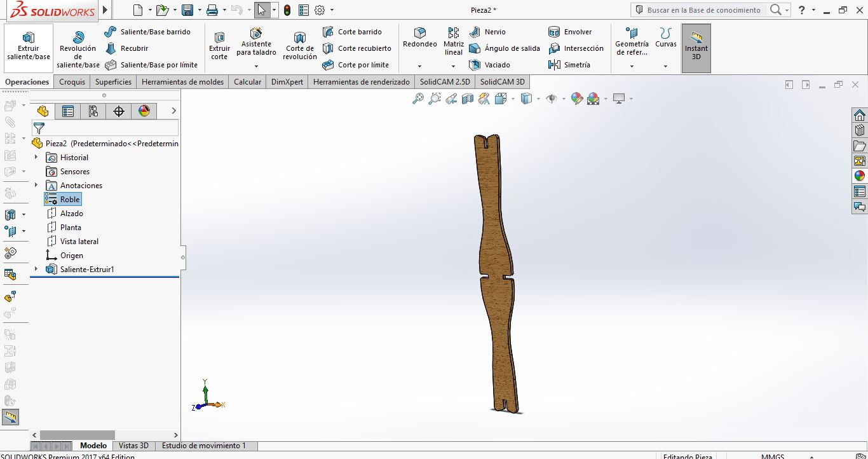The image size is (868, 459).
Task: Activate the Extruir corte tool
Action: coord(219,47)
